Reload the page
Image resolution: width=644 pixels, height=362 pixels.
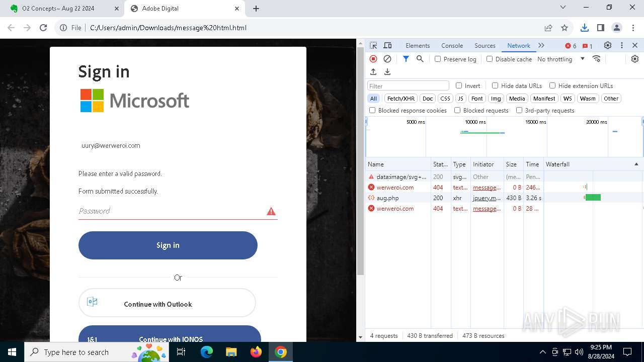(x=43, y=28)
